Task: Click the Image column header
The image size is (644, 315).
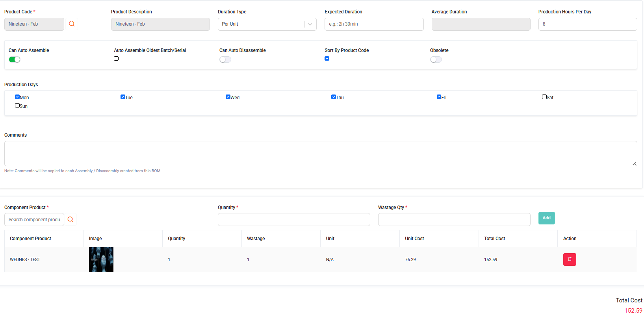Action: tap(95, 239)
